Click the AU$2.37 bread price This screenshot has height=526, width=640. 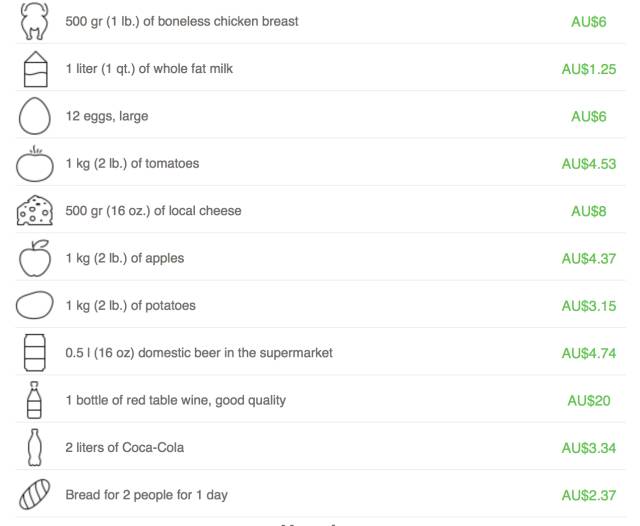pyautogui.click(x=589, y=495)
